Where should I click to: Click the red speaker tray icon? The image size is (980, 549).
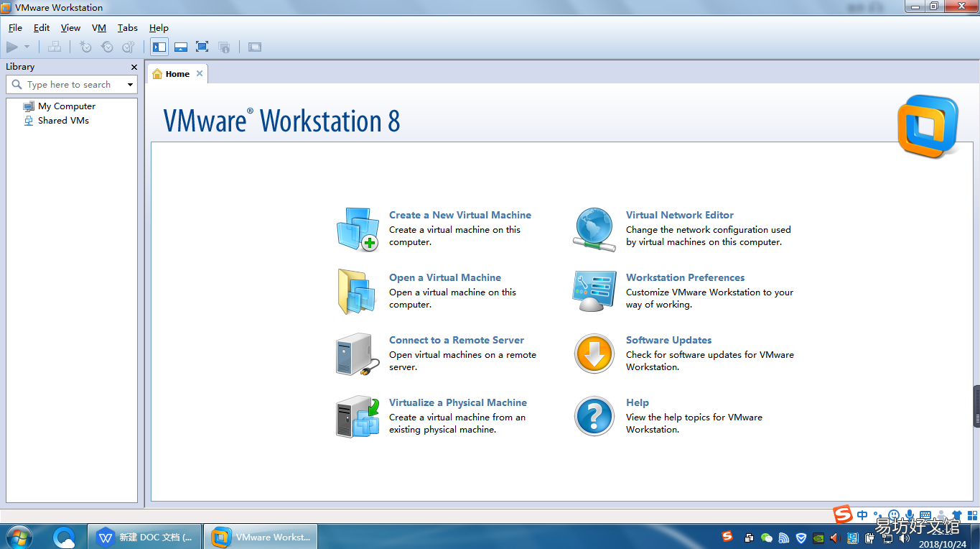[834, 538]
